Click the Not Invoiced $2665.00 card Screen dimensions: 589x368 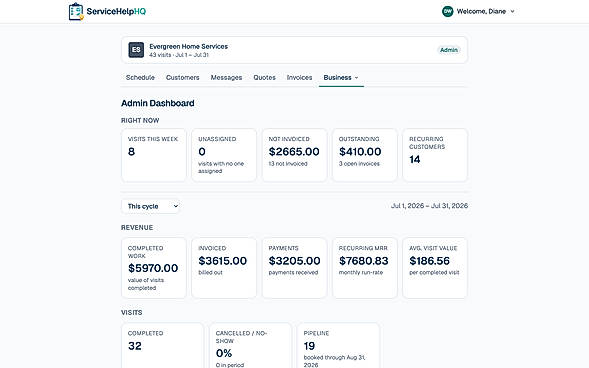(x=294, y=155)
